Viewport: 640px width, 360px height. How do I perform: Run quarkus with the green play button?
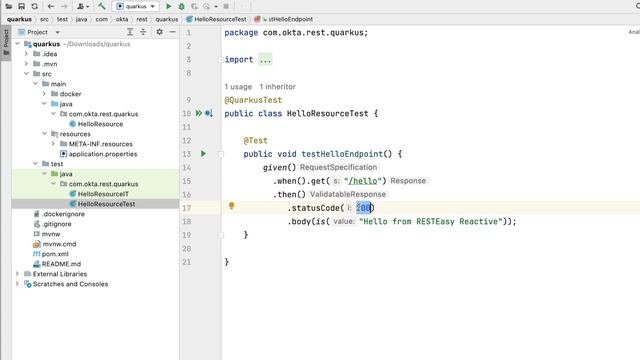[x=169, y=6]
